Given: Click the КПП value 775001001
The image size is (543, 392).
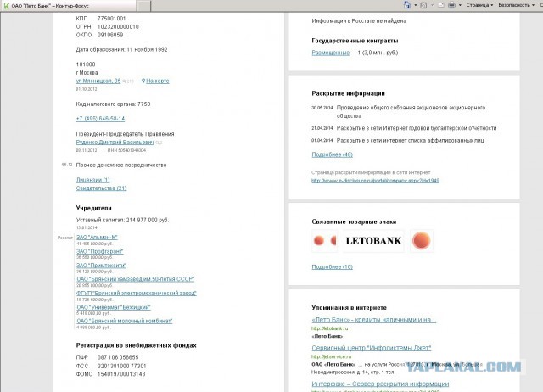Looking at the screenshot, I should click(111, 19).
